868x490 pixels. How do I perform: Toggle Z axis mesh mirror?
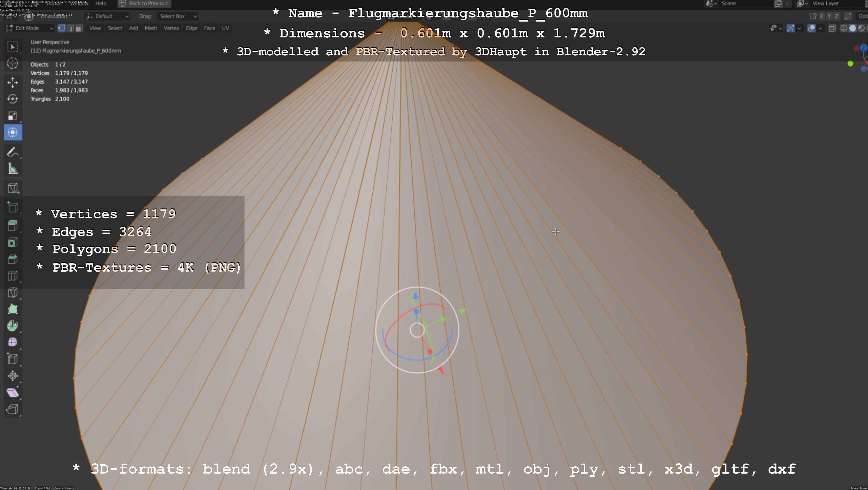[x=836, y=16]
